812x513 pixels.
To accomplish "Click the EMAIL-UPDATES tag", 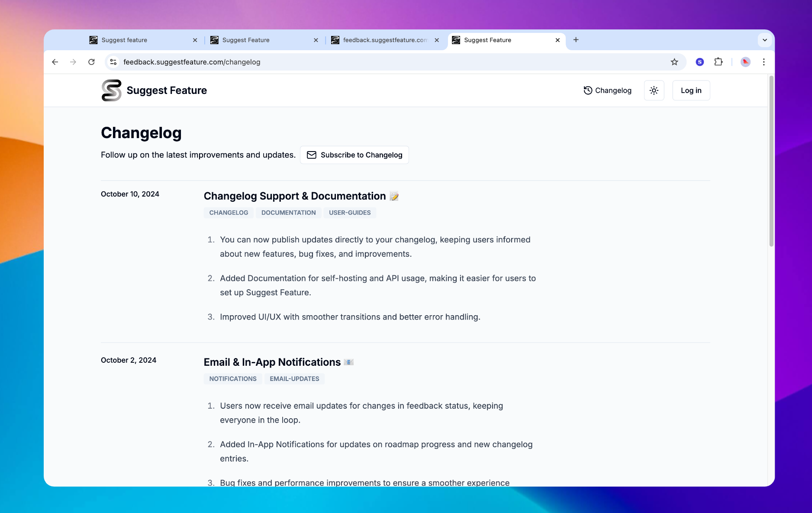I will (x=294, y=379).
